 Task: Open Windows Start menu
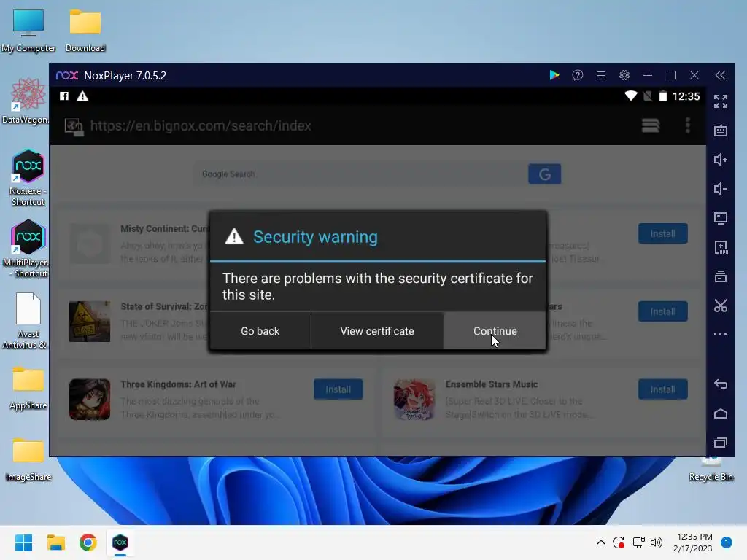click(x=23, y=542)
